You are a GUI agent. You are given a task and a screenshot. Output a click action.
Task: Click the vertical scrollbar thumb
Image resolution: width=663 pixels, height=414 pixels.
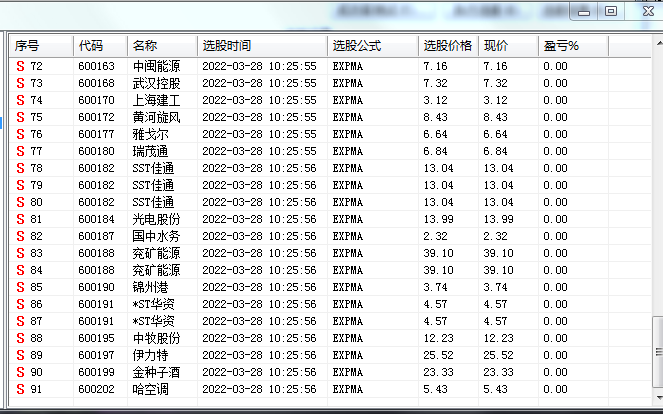pos(658,352)
